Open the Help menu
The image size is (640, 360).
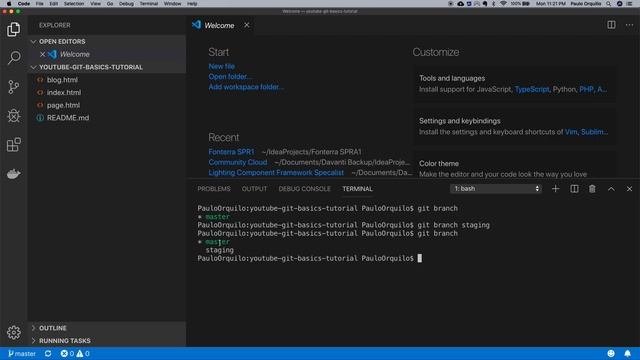click(192, 4)
